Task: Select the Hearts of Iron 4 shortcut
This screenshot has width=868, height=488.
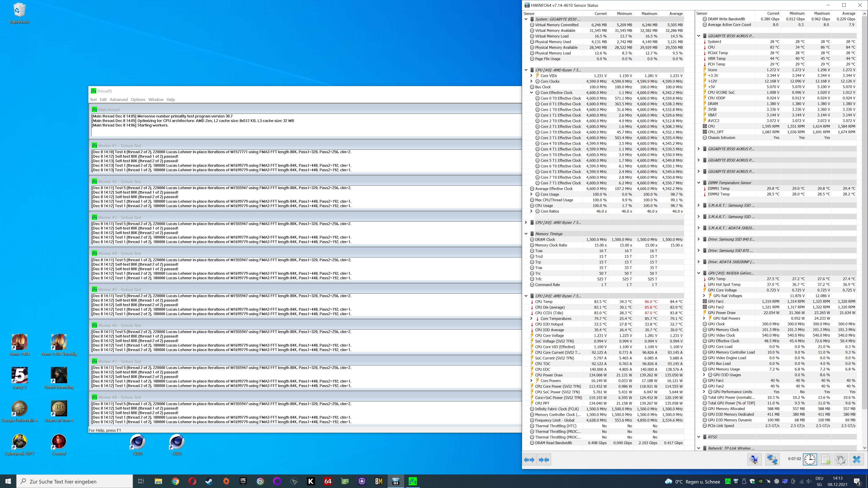Action: pos(59,411)
